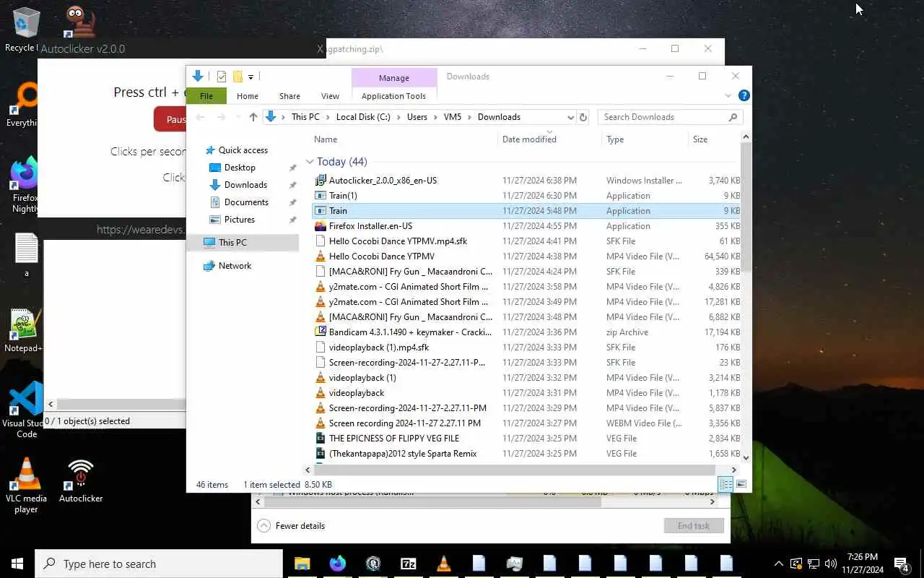Open the address bar previous locations dropdown
Viewport: 924px width, 578px height.
[x=570, y=117]
